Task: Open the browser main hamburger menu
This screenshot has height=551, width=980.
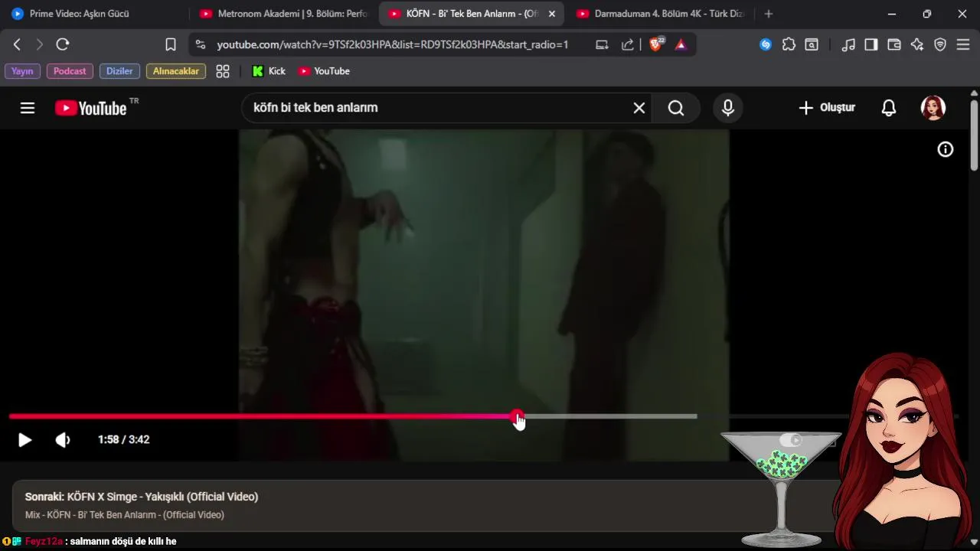Action: click(x=963, y=44)
